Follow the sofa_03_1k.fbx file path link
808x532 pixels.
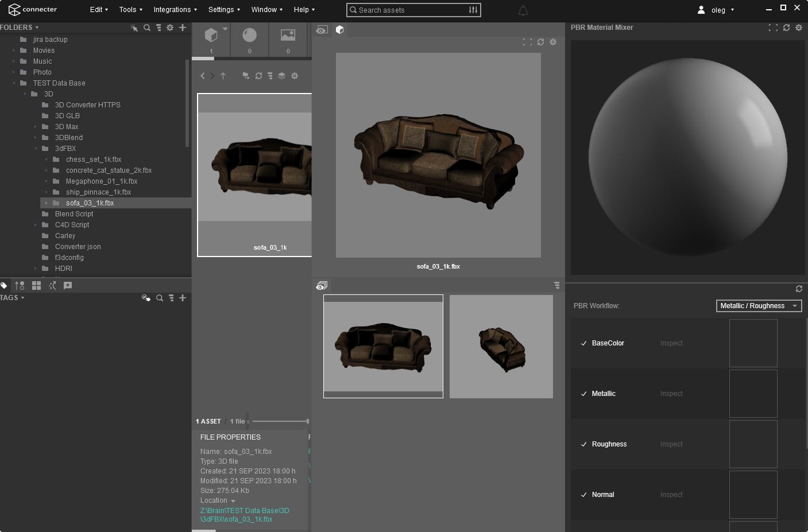click(x=245, y=514)
